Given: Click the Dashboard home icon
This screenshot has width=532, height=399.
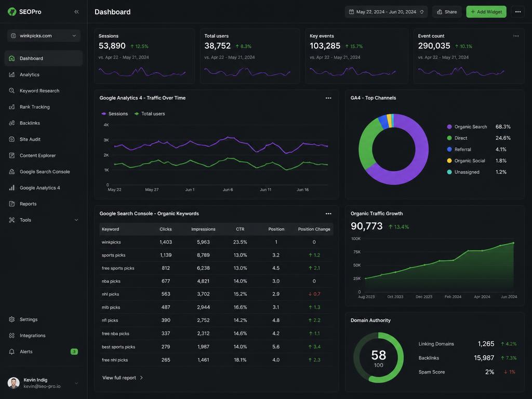Looking at the screenshot, I should pyautogui.click(x=12, y=58).
